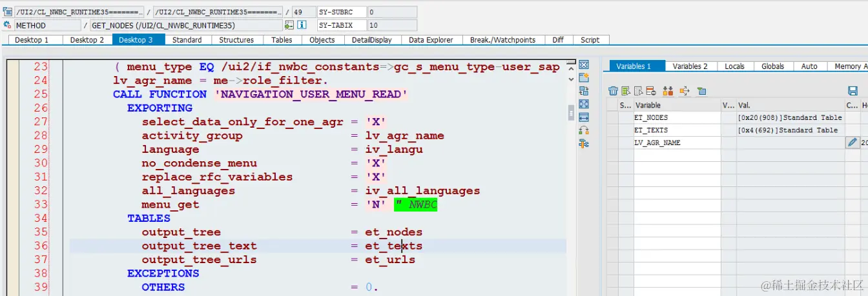
Task: Open the Structures tab
Action: [x=236, y=39]
